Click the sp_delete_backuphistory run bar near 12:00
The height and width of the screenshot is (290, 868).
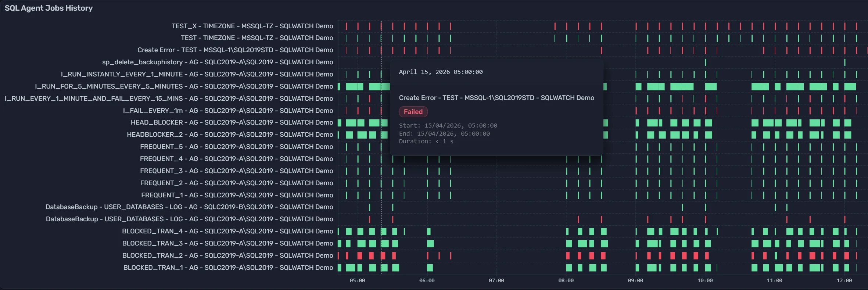[844, 62]
